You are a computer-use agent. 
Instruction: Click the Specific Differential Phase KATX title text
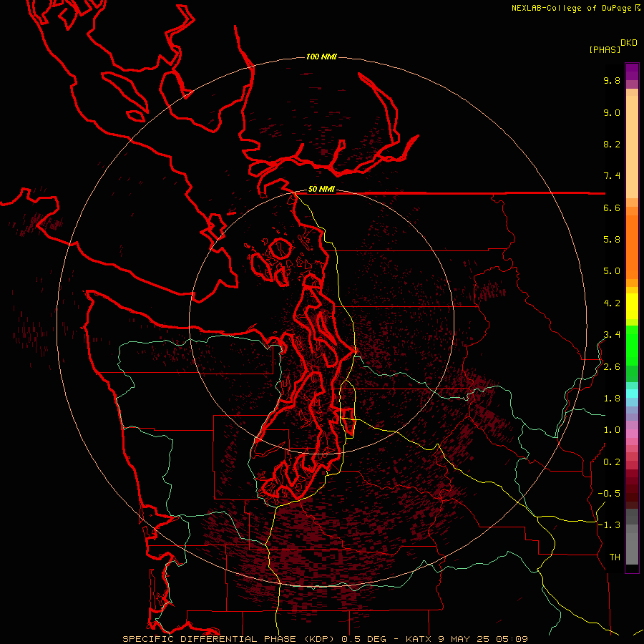(325, 639)
